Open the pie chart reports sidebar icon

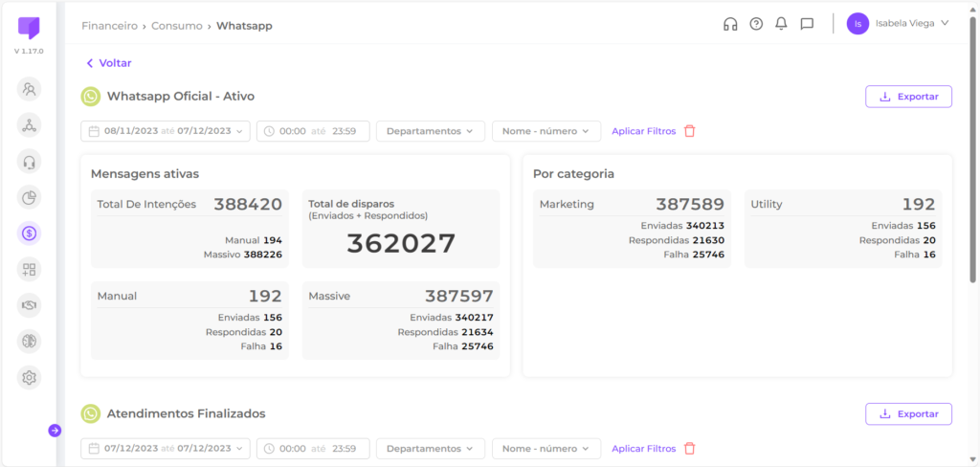click(x=30, y=197)
